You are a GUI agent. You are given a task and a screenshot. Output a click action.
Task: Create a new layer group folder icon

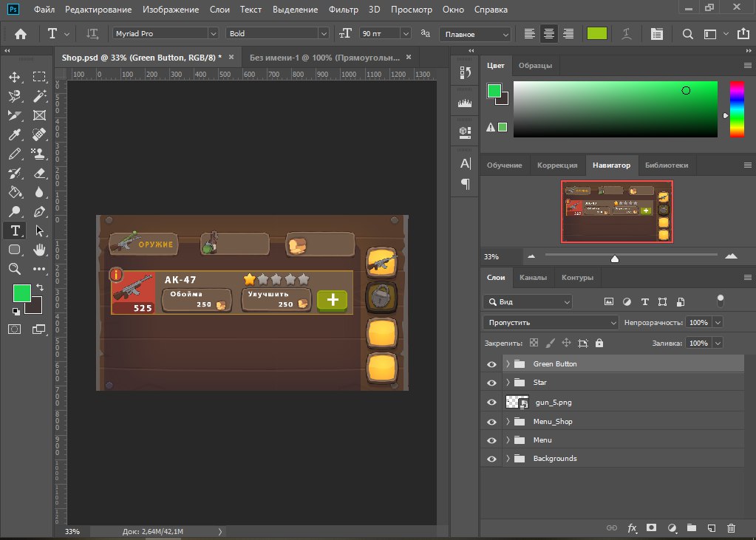click(692, 528)
